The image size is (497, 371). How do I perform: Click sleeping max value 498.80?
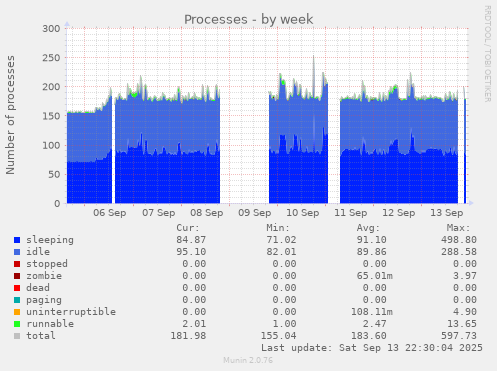(x=459, y=240)
